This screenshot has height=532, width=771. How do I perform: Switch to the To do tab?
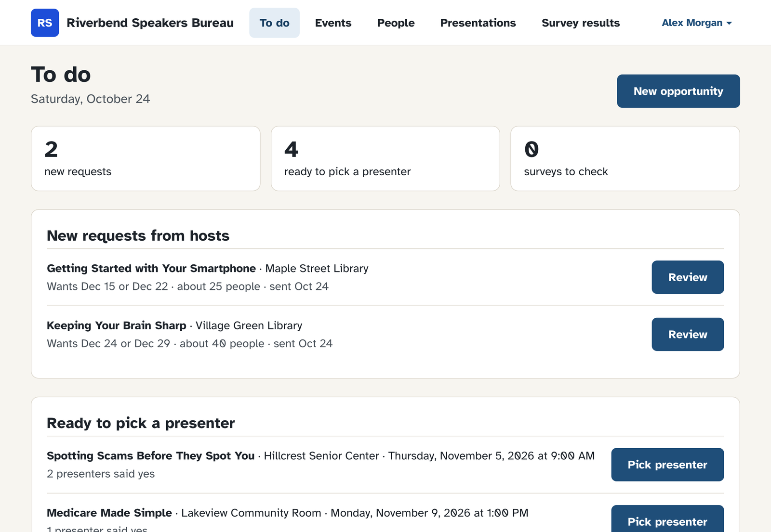274,23
